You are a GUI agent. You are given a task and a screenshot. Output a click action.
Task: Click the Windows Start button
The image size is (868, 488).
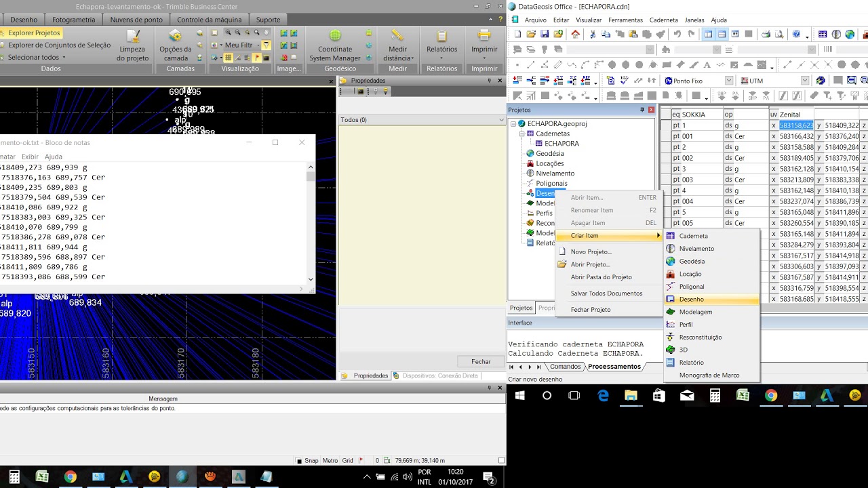pyautogui.click(x=521, y=396)
